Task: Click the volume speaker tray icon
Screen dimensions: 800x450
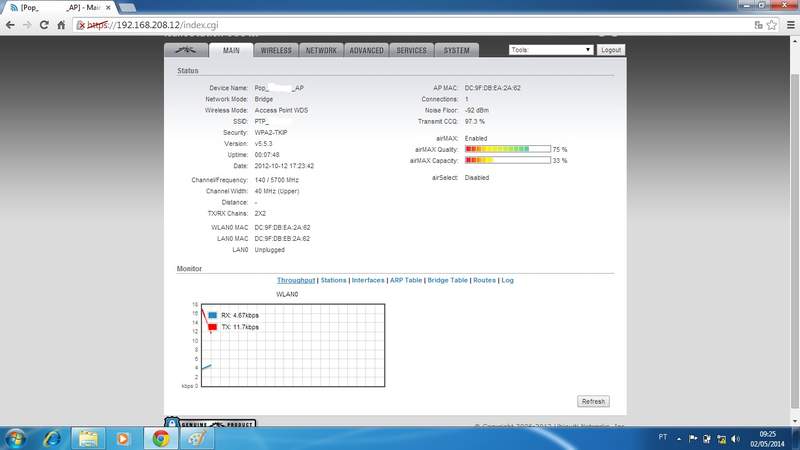Action: 736,438
